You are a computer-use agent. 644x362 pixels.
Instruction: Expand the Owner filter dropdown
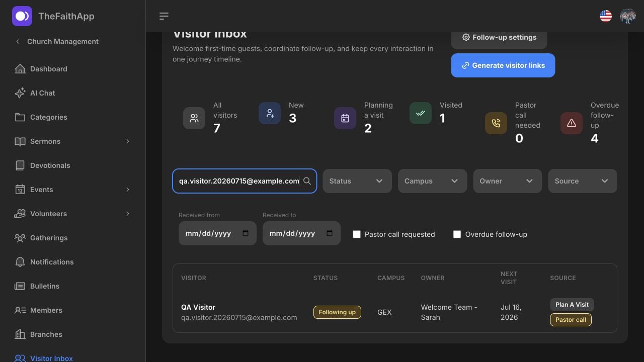[507, 181]
